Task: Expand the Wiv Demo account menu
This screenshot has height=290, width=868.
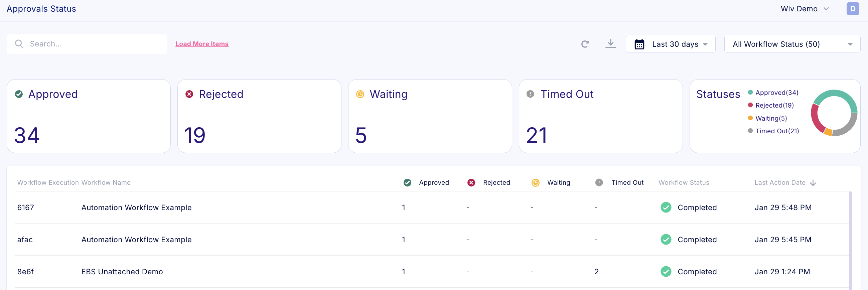Action: (804, 9)
